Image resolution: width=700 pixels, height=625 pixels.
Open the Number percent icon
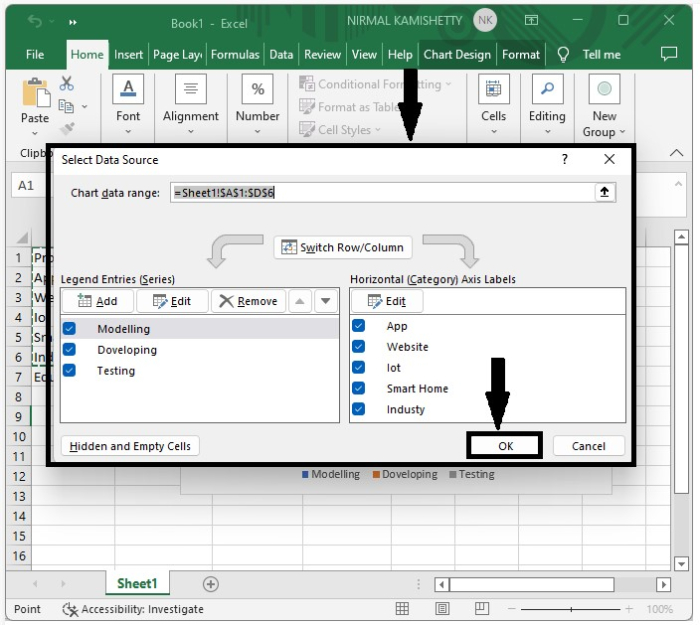point(258,88)
